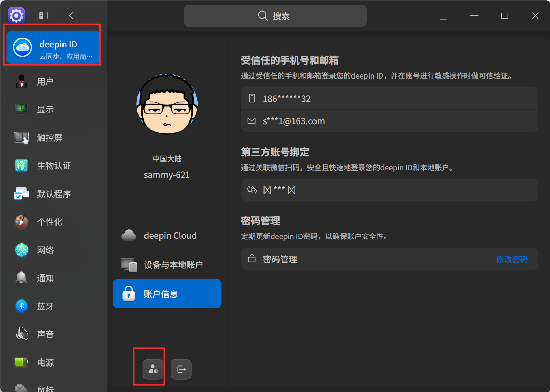550x392 pixels.
Task: Click the Control Center gear icon
Action: pos(16,15)
